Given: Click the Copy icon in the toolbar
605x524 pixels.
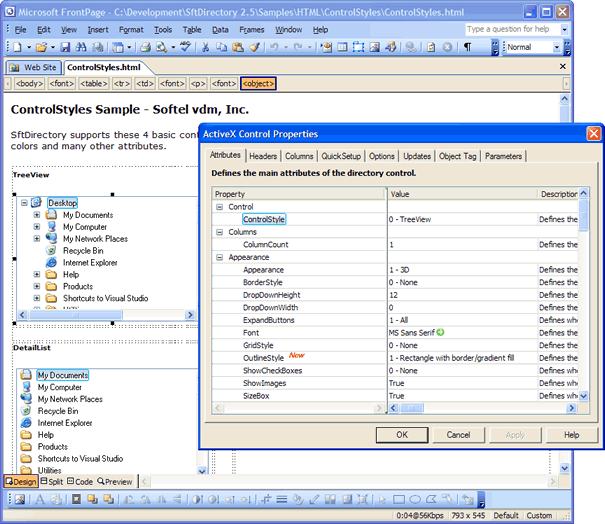Looking at the screenshot, I should 221,47.
